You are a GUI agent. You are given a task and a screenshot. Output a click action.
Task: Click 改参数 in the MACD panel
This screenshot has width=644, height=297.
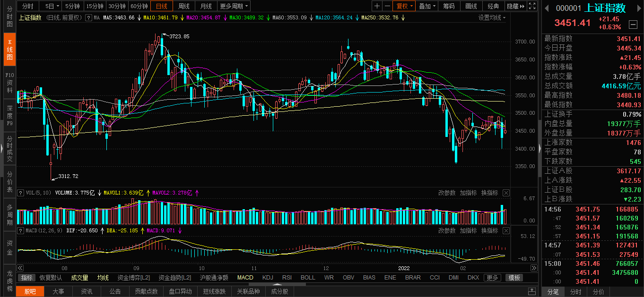point(447,230)
